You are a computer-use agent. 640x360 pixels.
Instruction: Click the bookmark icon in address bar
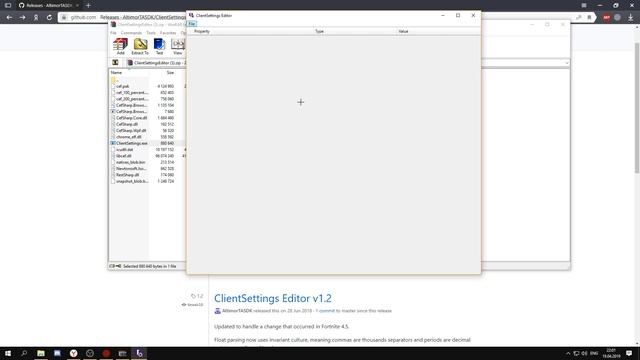point(589,18)
